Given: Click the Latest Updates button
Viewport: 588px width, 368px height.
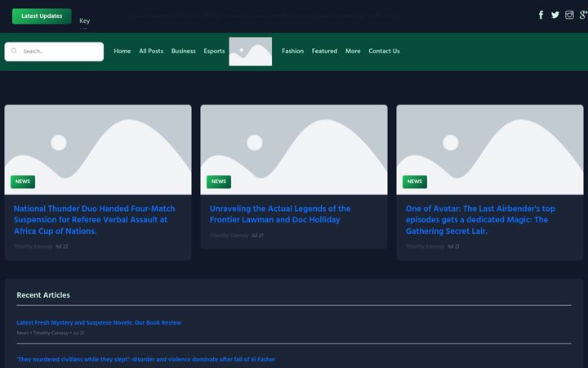Looking at the screenshot, I should pyautogui.click(x=42, y=16).
